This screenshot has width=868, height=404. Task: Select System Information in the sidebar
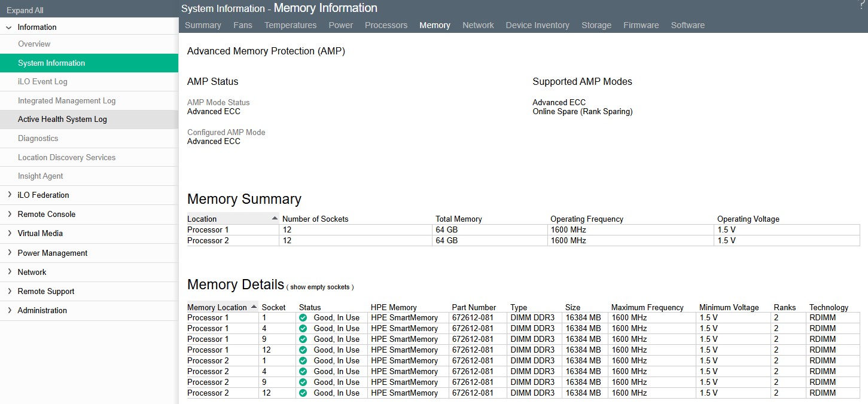(89, 63)
